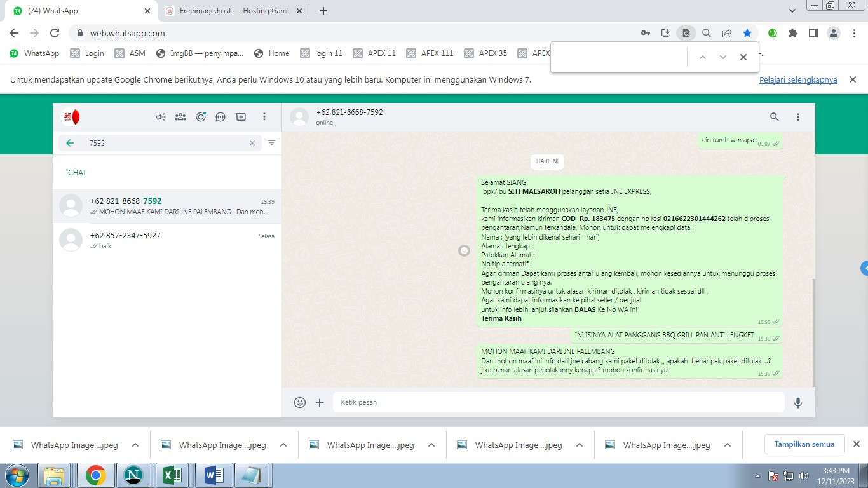The image size is (868, 488).
Task: Open Channels bubble icon in header
Action: (220, 117)
